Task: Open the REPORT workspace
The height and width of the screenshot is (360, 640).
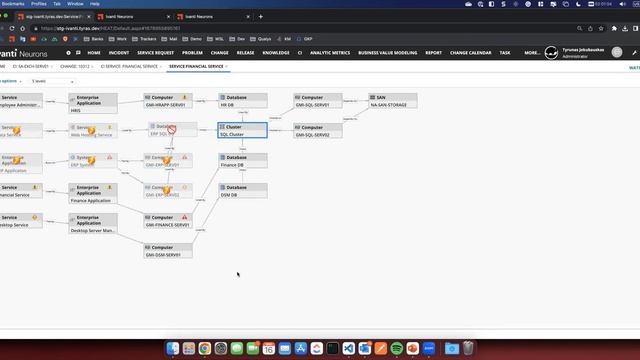Action: (433, 53)
